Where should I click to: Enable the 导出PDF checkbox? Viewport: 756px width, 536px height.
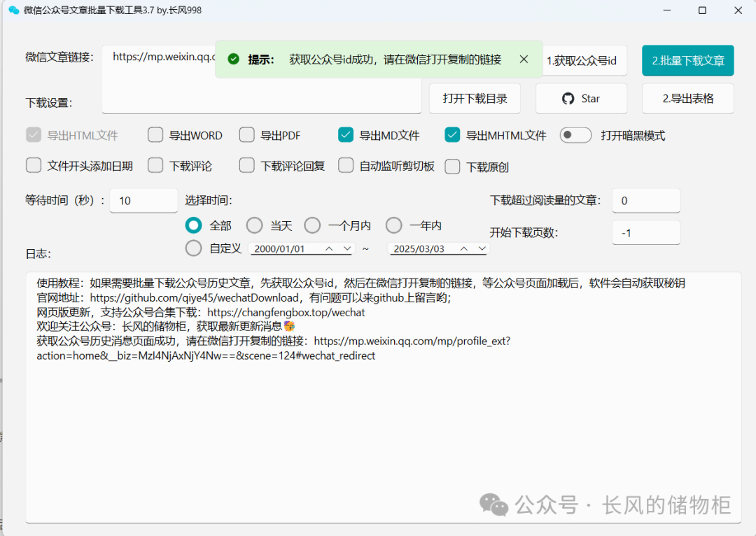[x=246, y=135]
